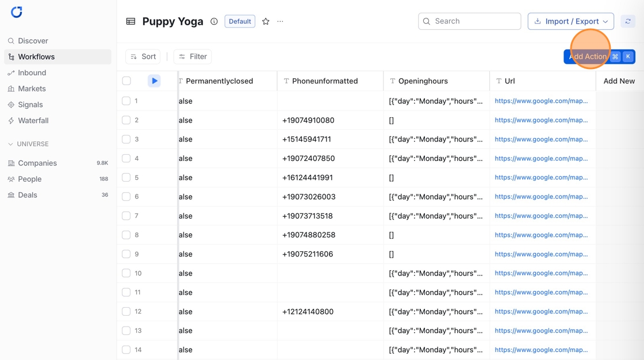Open Sort options

click(143, 57)
